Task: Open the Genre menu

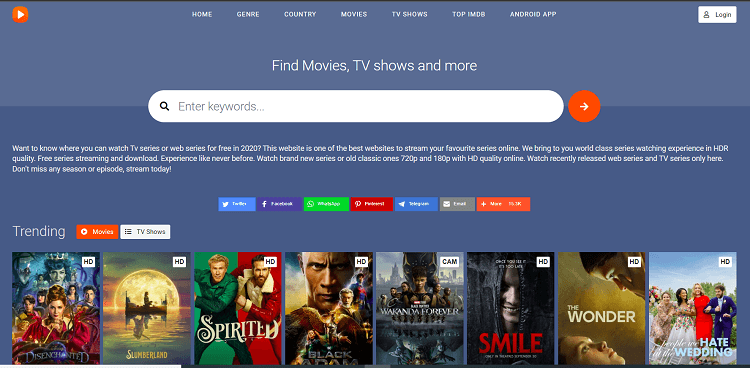Action: [248, 14]
